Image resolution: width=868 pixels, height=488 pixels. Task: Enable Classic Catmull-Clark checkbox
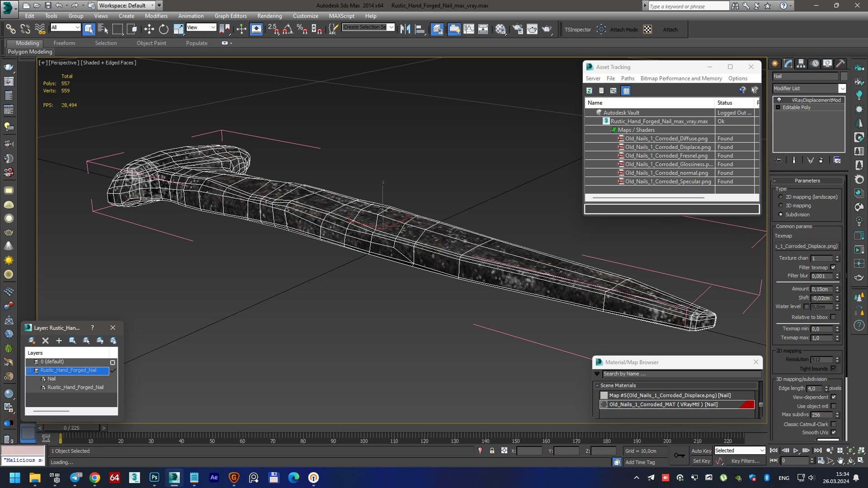point(833,424)
